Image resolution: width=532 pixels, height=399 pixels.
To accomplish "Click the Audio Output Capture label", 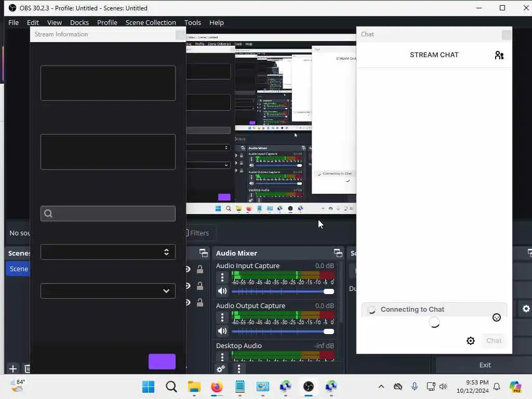I will (x=250, y=305).
